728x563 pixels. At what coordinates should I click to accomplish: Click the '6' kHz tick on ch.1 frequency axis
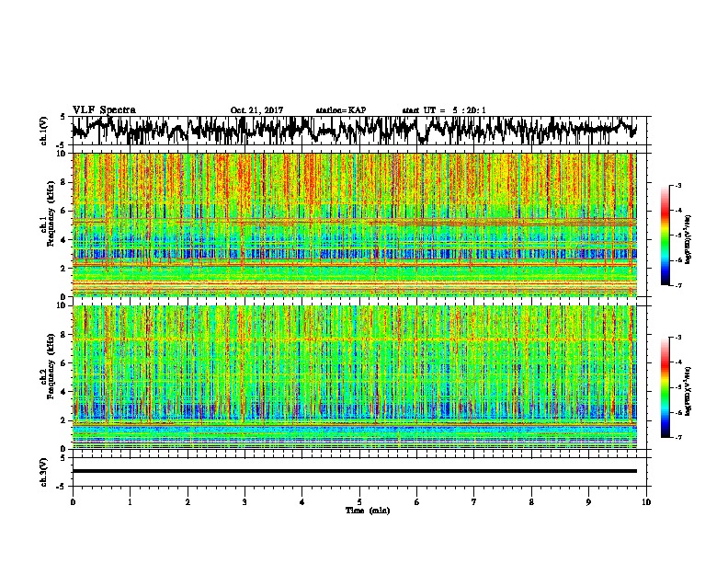(65, 211)
